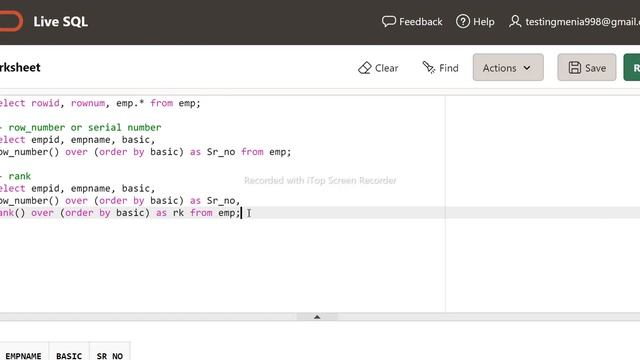Click the green Run button
Viewport: 640px width, 360px height.
pyautogui.click(x=632, y=67)
